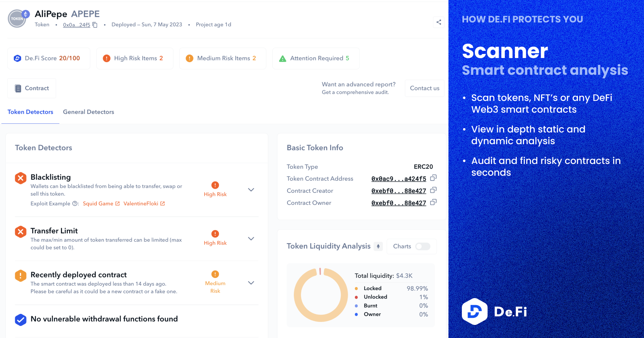Copy the token address next to 0x0a...24f5

pyautogui.click(x=95, y=25)
